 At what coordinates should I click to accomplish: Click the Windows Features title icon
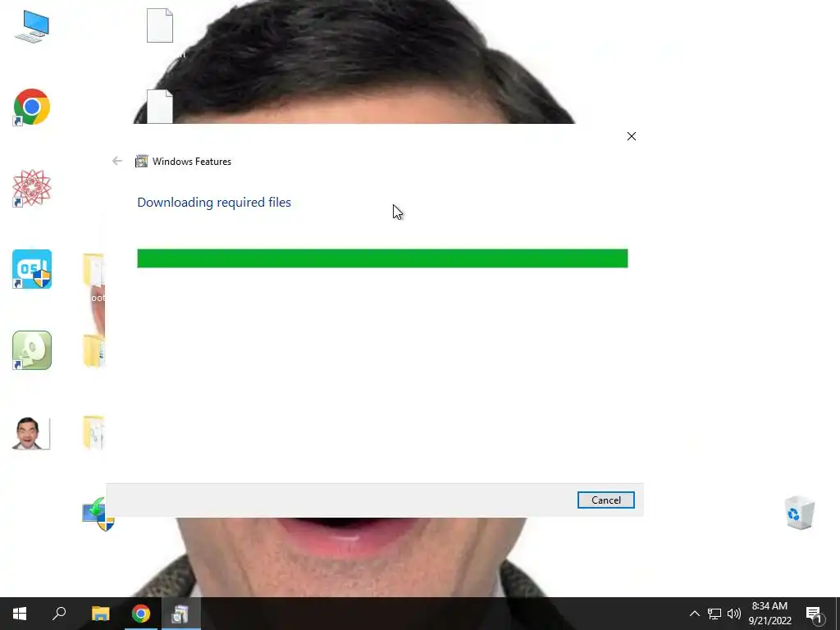point(141,162)
